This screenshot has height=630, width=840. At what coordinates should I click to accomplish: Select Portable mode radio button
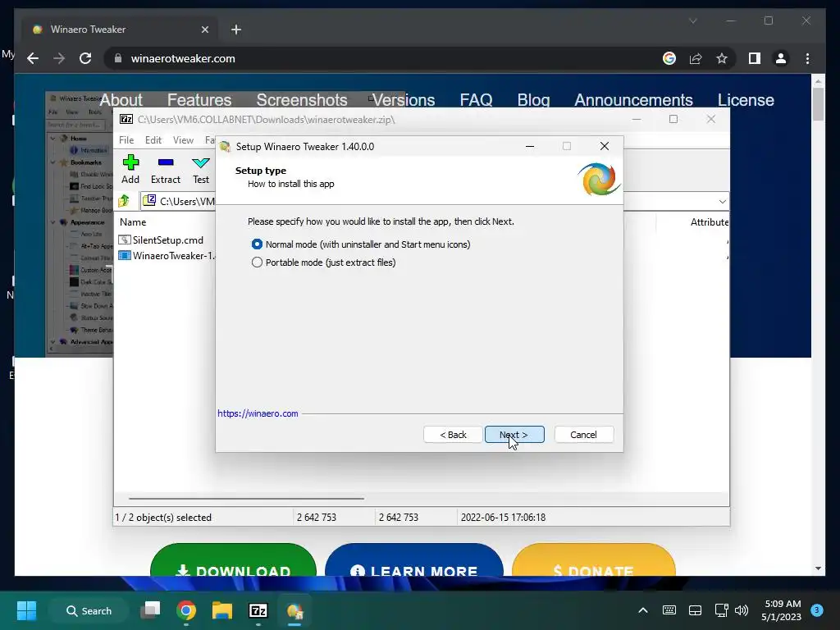click(x=257, y=262)
